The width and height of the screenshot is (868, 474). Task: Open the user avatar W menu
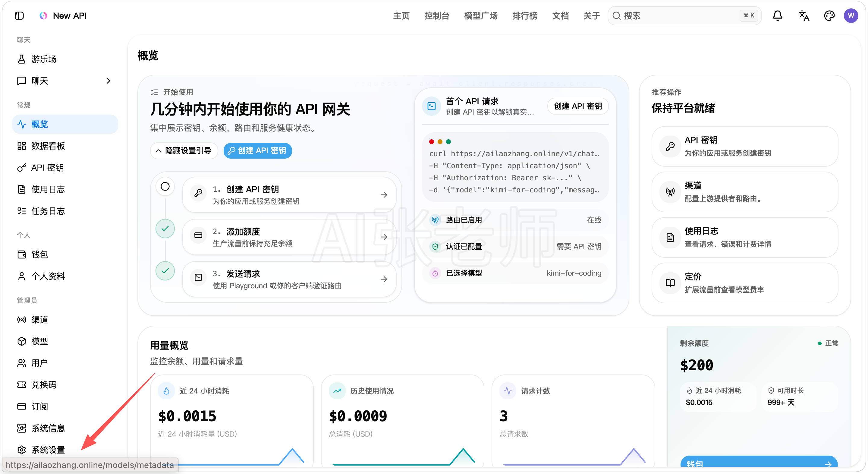[851, 15]
